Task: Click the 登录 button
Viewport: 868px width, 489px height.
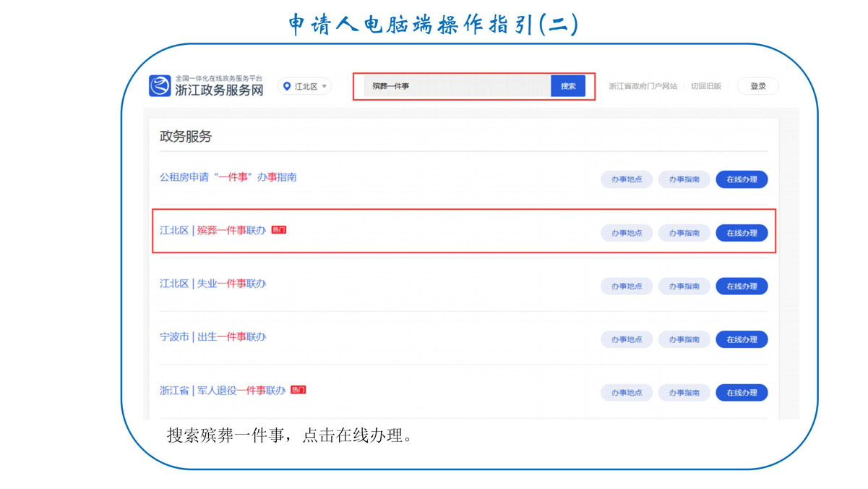Action: [757, 86]
